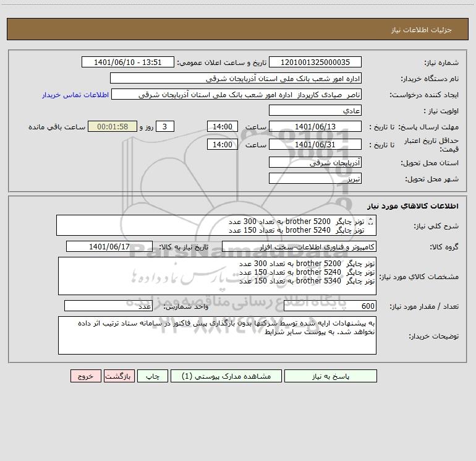Click the ساعت باقی مانده label
This screenshot has height=461, width=476.
click(x=57, y=127)
